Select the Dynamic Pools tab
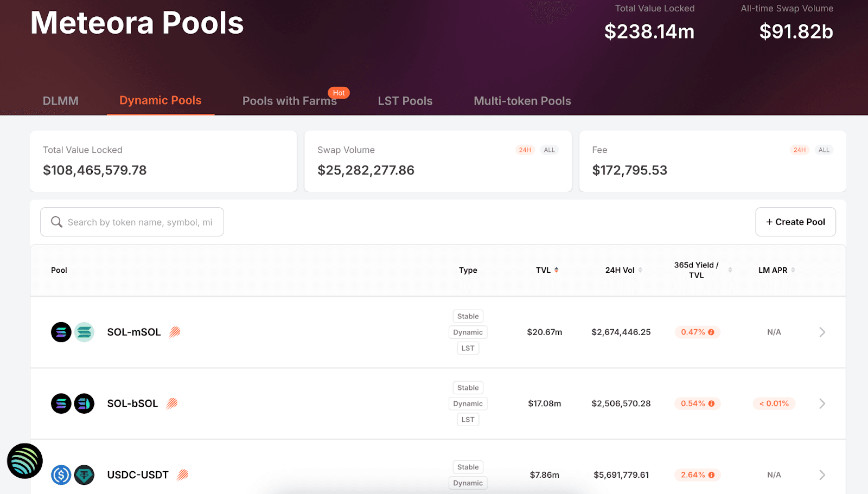Viewport: 868px width, 494px height. [161, 100]
